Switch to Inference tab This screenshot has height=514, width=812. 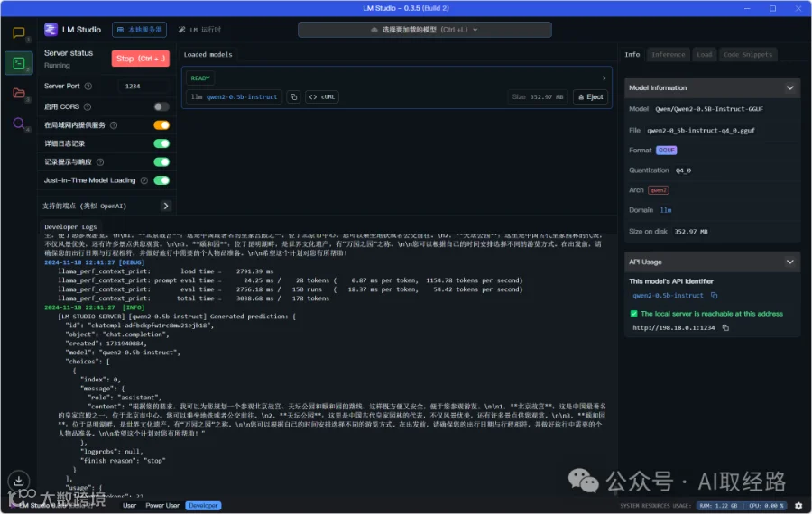click(x=668, y=54)
